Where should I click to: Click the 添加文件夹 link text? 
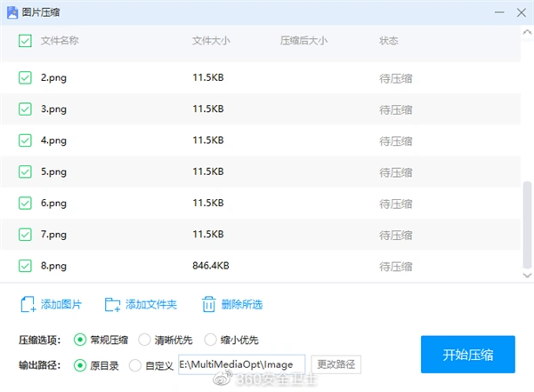pos(151,304)
